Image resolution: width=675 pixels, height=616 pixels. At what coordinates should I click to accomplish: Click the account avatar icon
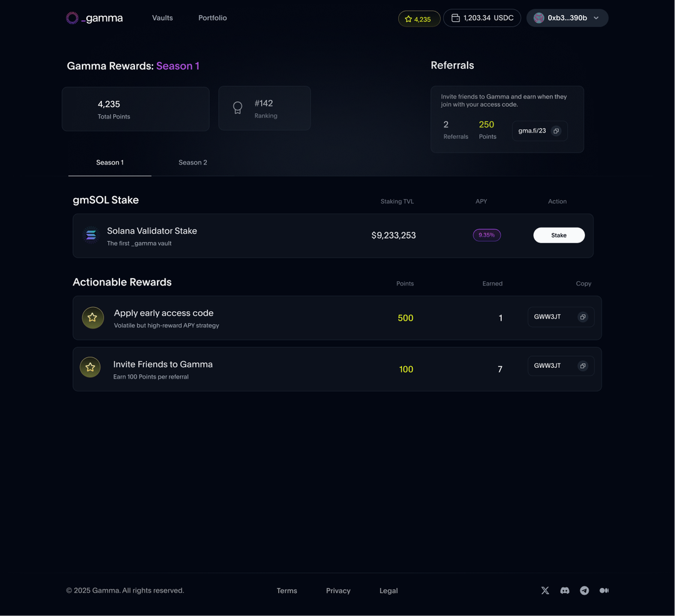(539, 18)
